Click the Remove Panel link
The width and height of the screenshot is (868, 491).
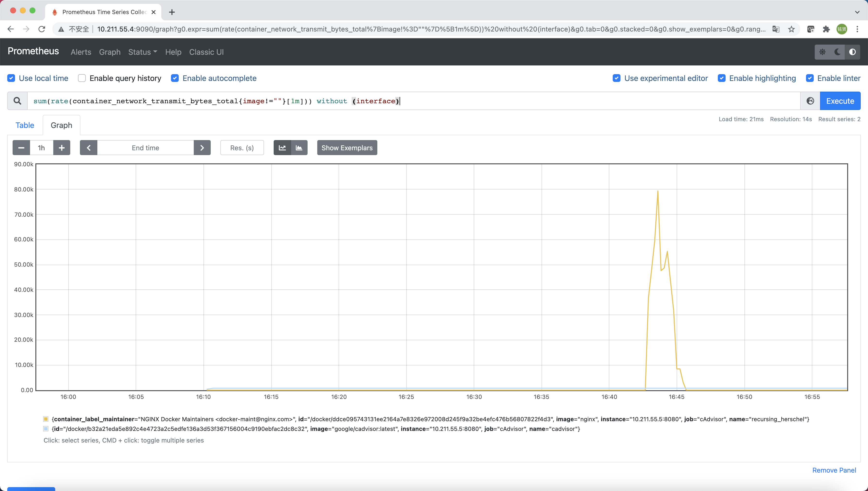(x=834, y=470)
